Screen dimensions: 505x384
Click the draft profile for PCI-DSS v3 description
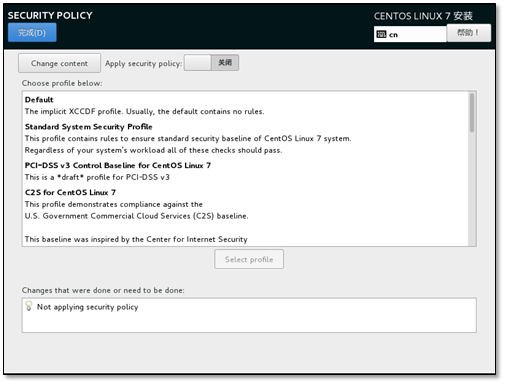coord(97,177)
